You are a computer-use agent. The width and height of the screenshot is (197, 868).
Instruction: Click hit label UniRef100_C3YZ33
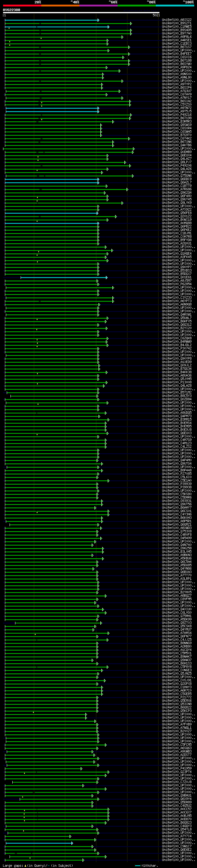(x=177, y=297)
